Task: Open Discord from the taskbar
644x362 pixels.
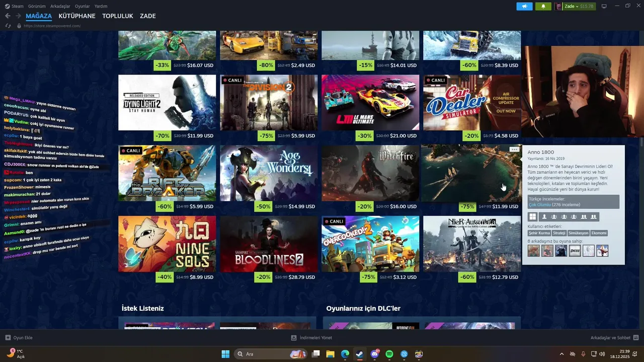Action: click(374, 354)
